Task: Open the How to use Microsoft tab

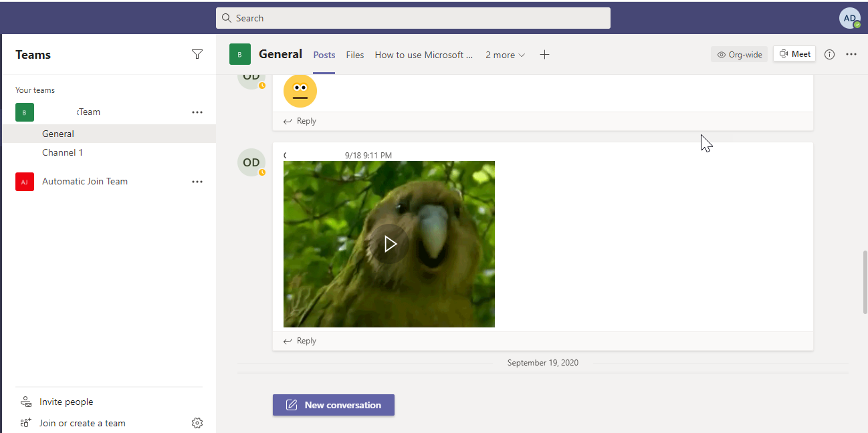Action: coord(424,55)
